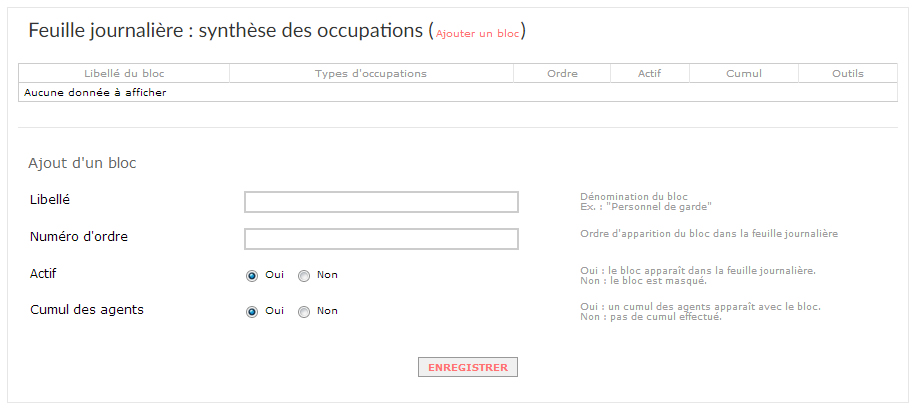Click the 'Outils' column header
Image resolution: width=916 pixels, height=414 pixels.
pyautogui.click(x=848, y=74)
